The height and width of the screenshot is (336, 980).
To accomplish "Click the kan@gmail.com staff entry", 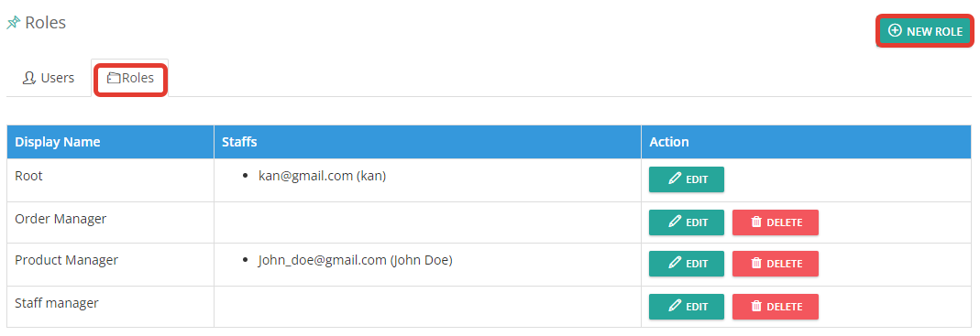I will click(x=322, y=176).
